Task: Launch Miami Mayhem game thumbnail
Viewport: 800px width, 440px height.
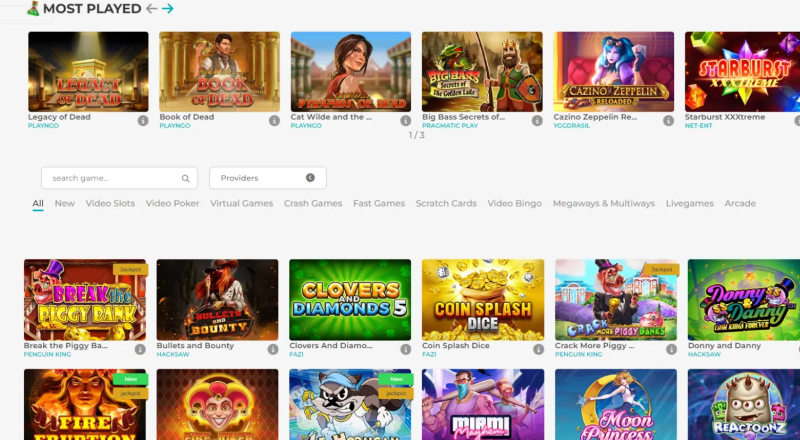Action: [483, 404]
